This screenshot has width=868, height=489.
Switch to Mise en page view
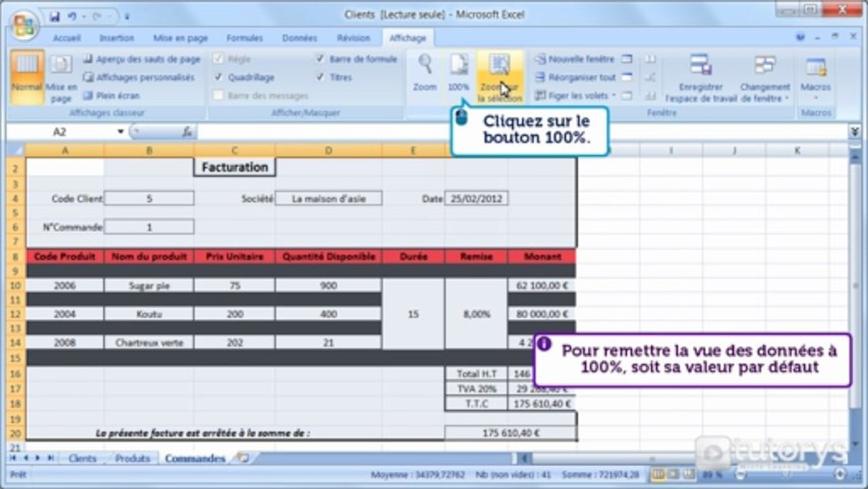coord(62,79)
